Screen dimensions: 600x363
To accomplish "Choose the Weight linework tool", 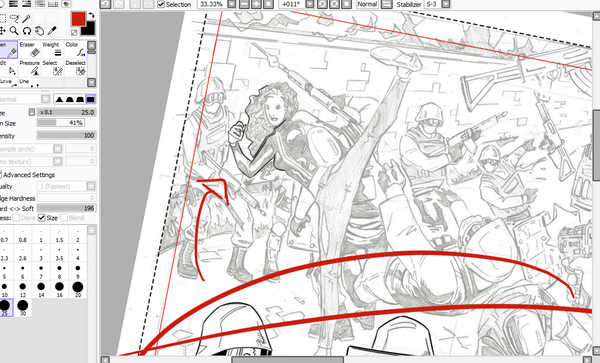I will (52, 50).
